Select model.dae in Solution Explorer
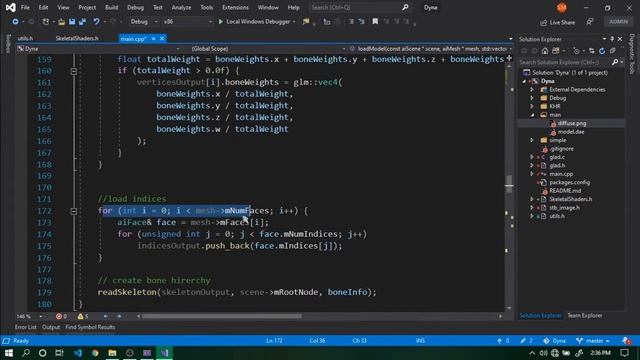 571,132
